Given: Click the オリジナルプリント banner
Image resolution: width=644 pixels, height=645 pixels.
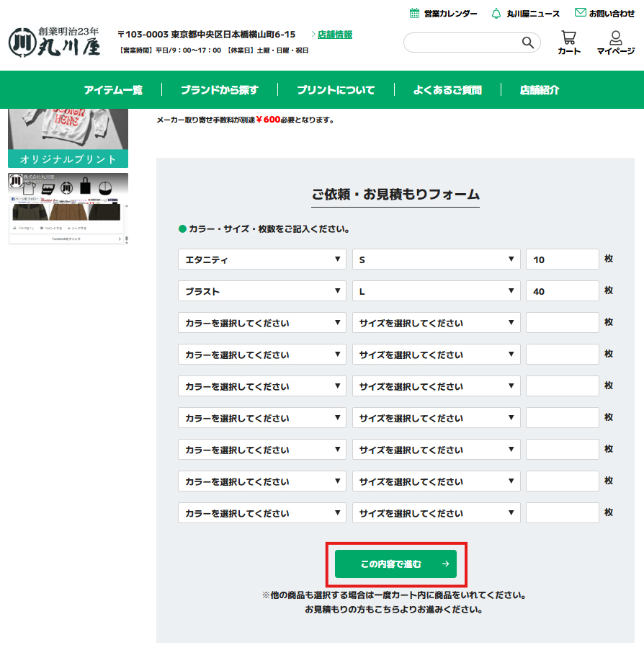Looking at the screenshot, I should point(68,138).
